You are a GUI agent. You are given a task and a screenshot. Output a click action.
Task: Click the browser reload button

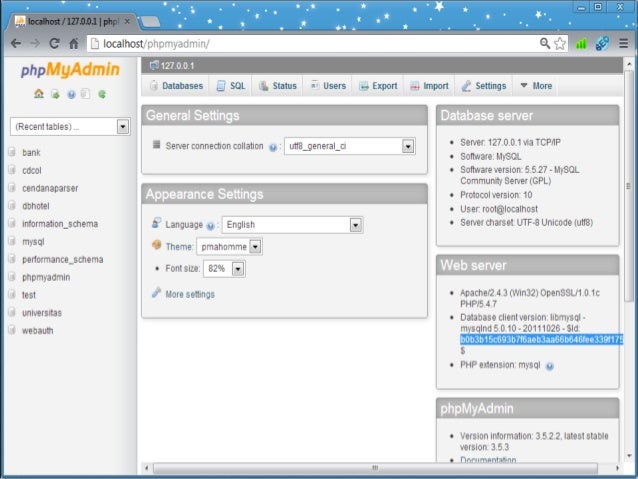click(54, 44)
